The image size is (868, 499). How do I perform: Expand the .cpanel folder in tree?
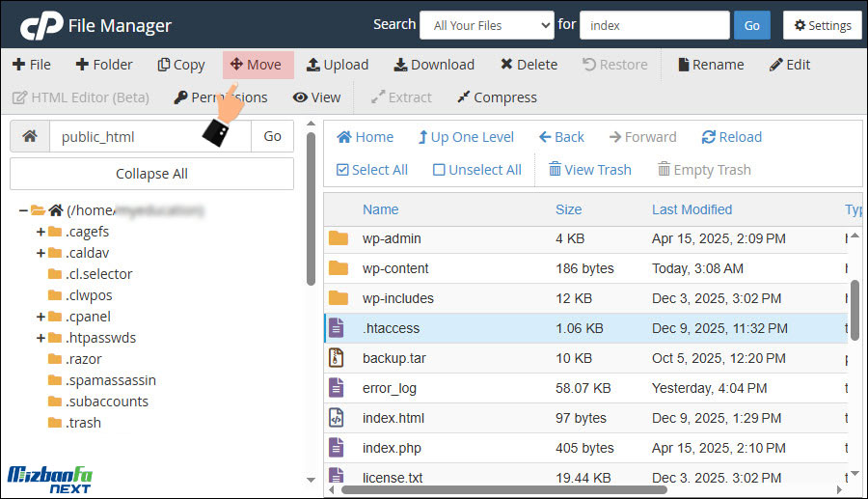[x=41, y=317]
